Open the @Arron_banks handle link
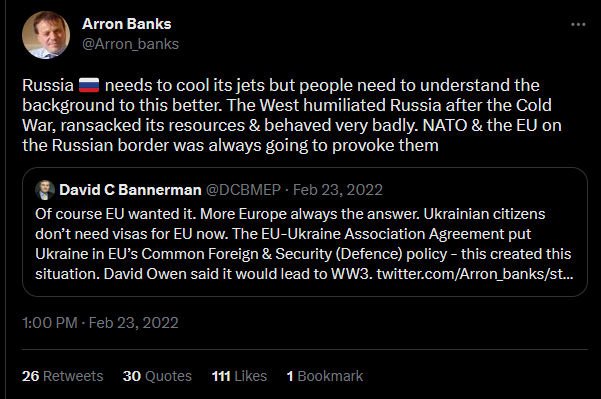 click(x=130, y=44)
